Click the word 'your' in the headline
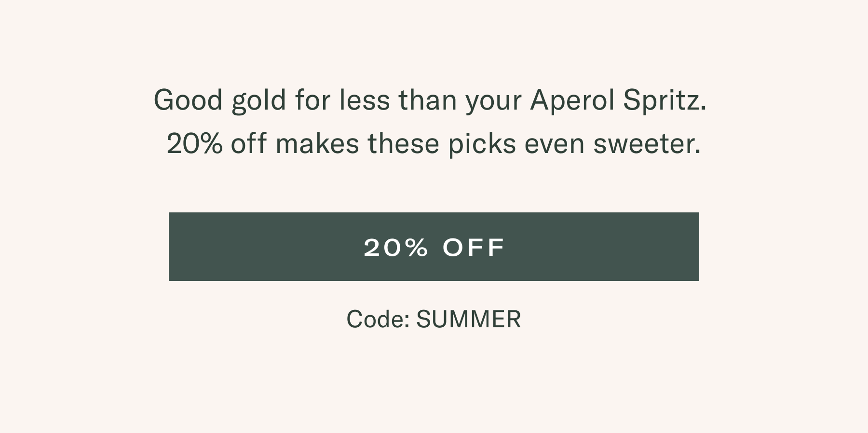 click(x=493, y=102)
